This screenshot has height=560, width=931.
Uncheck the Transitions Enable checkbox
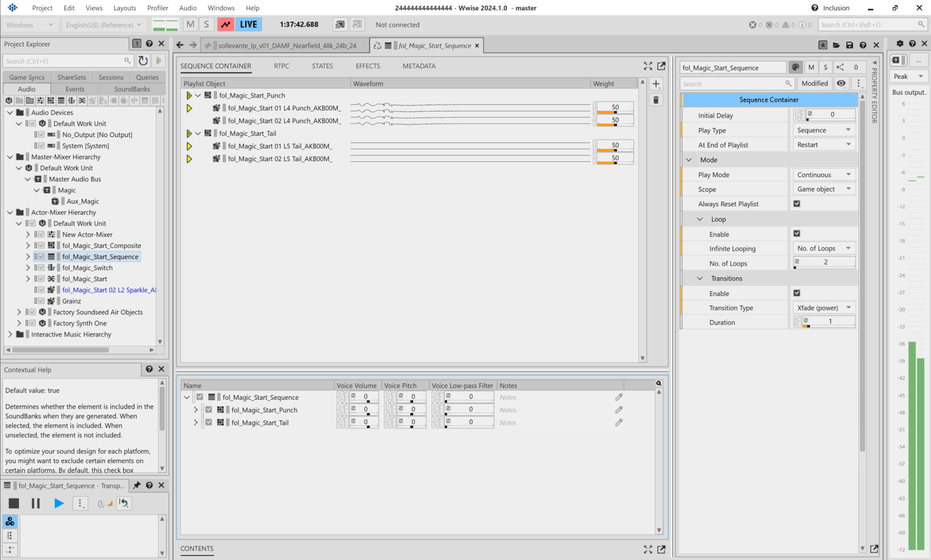[x=797, y=293]
